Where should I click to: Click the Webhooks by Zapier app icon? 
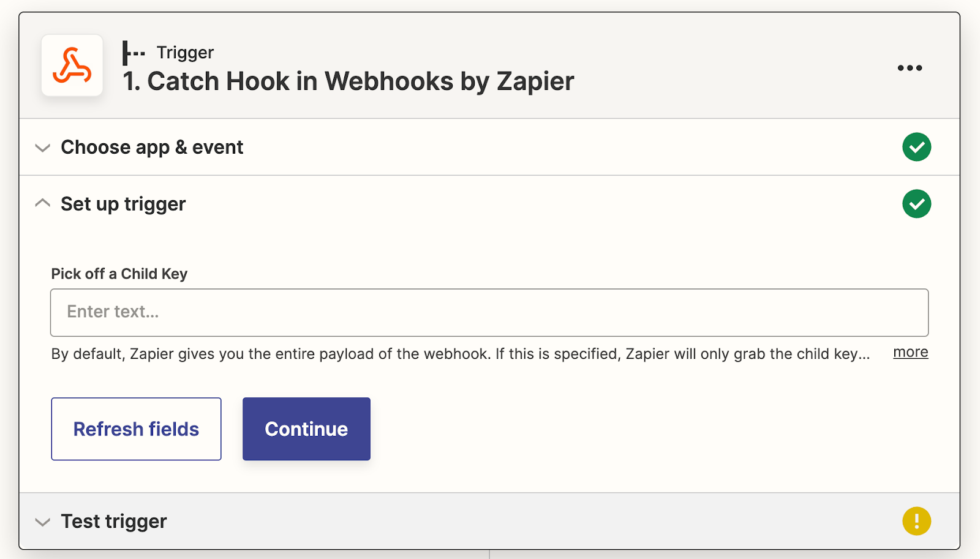pos(71,66)
